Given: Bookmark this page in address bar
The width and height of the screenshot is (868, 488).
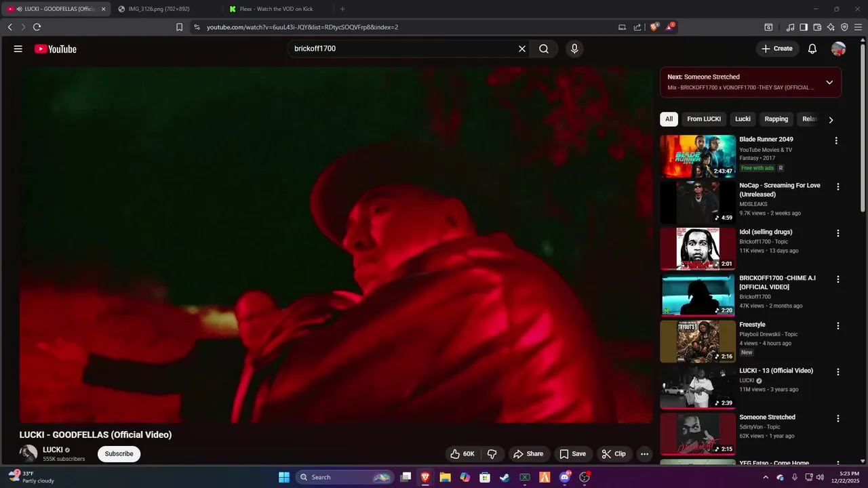Looking at the screenshot, I should click(x=179, y=27).
